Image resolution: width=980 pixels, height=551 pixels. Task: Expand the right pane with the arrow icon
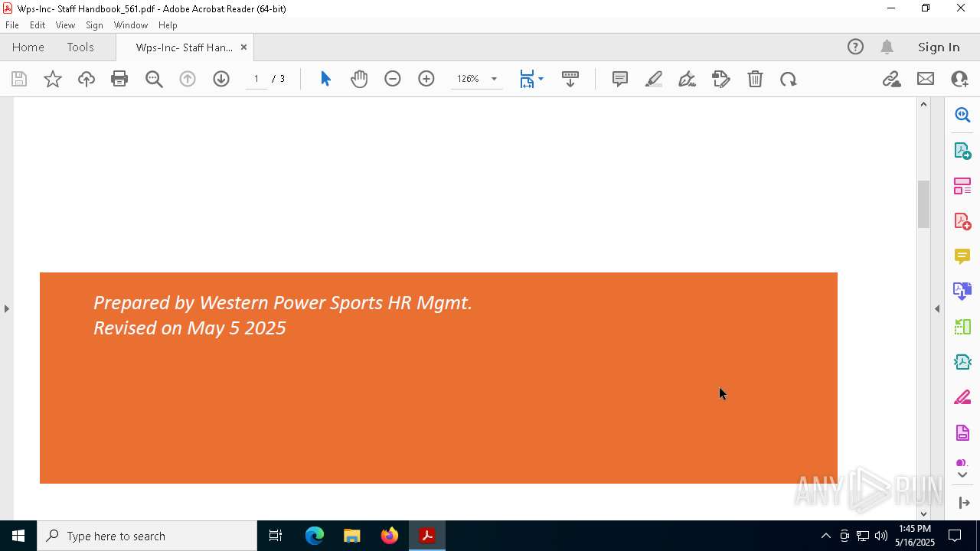tap(964, 503)
